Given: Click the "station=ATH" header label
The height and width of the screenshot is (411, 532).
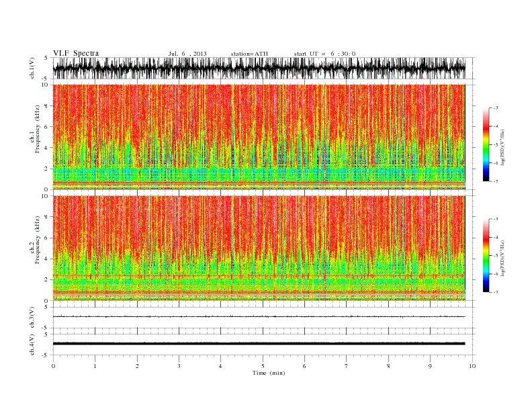Looking at the screenshot, I should [249, 54].
